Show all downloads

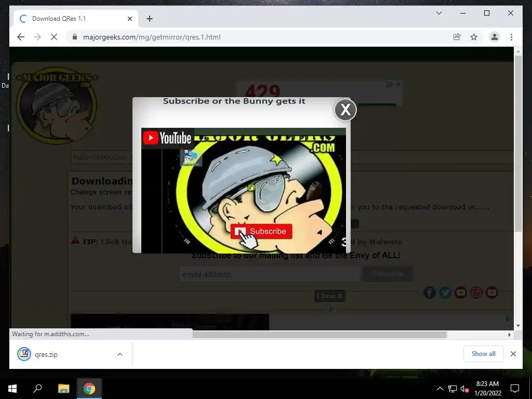pyautogui.click(x=484, y=354)
